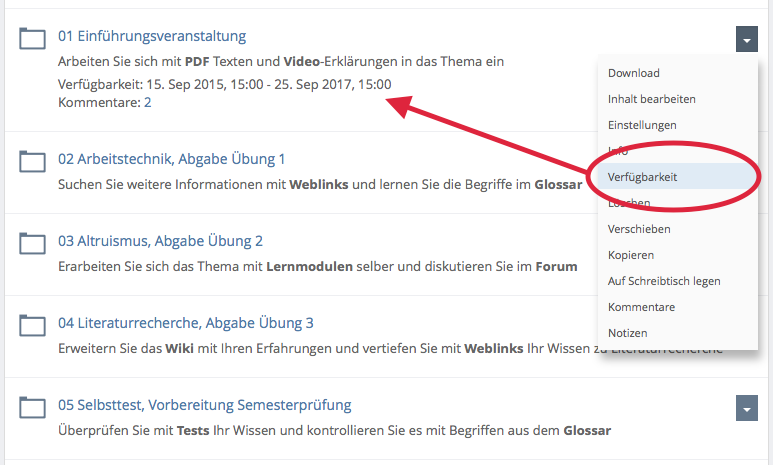The width and height of the screenshot is (773, 465).
Task: Click folder icon beside 04 Literaturrecherche
Action: click(33, 324)
